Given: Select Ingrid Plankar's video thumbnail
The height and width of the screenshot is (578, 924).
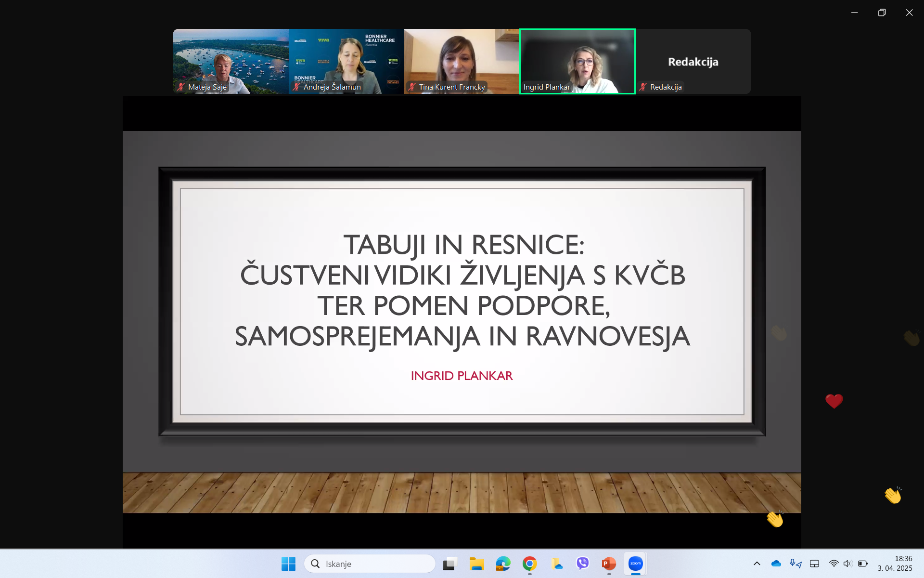Looking at the screenshot, I should point(577,61).
